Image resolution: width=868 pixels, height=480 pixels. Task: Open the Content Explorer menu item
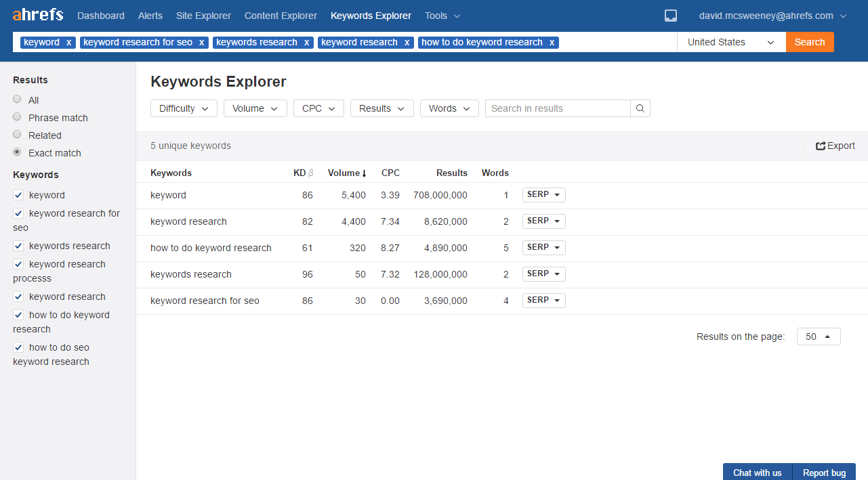click(281, 15)
